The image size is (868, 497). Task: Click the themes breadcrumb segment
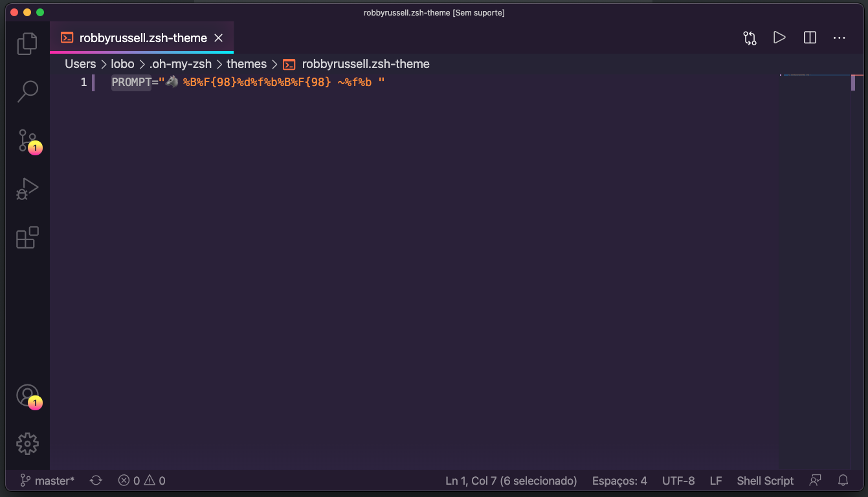[247, 64]
